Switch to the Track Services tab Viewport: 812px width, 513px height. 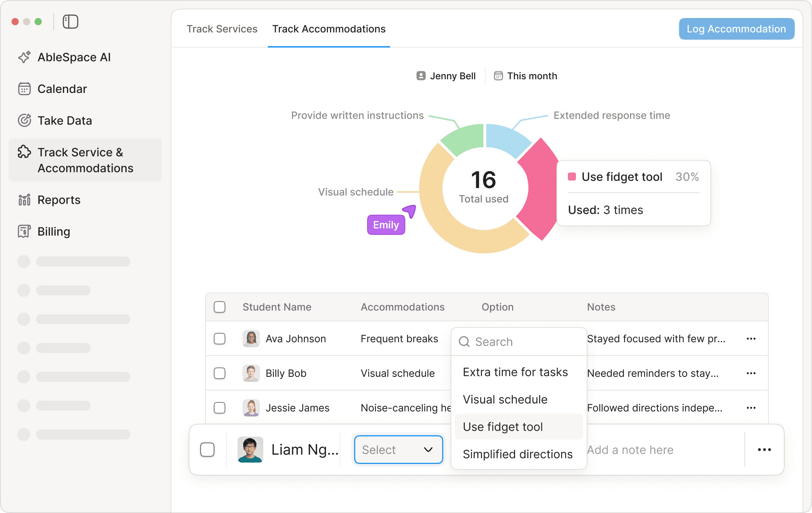click(222, 29)
